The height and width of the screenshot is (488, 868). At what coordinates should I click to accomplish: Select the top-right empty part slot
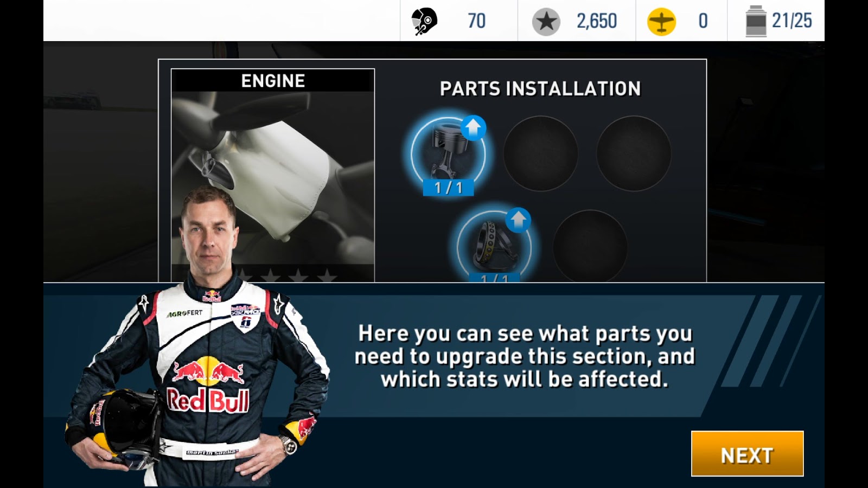634,153
